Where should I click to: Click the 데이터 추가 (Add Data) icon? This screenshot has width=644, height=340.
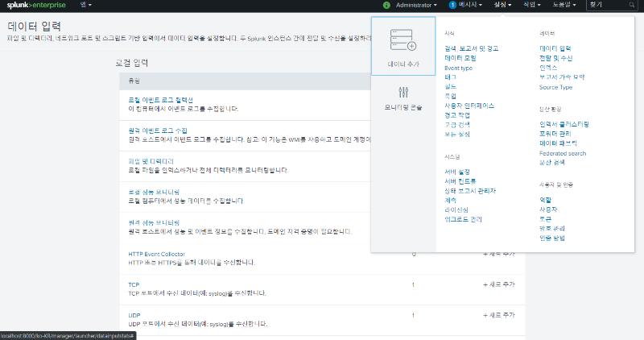point(403,46)
